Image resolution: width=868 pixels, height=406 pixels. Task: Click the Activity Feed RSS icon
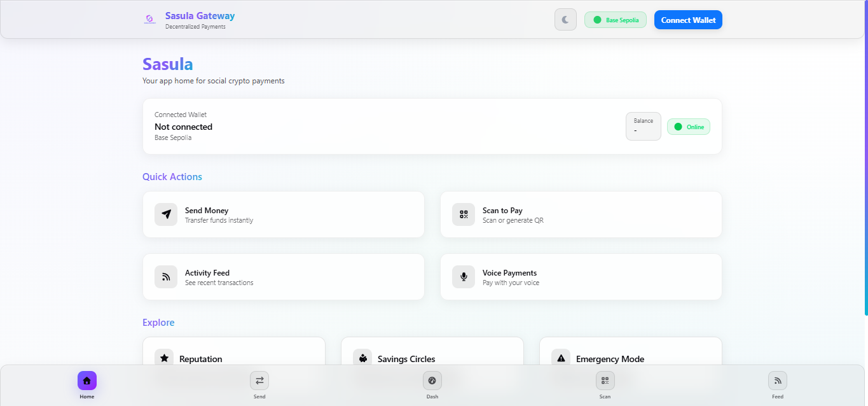click(x=166, y=277)
